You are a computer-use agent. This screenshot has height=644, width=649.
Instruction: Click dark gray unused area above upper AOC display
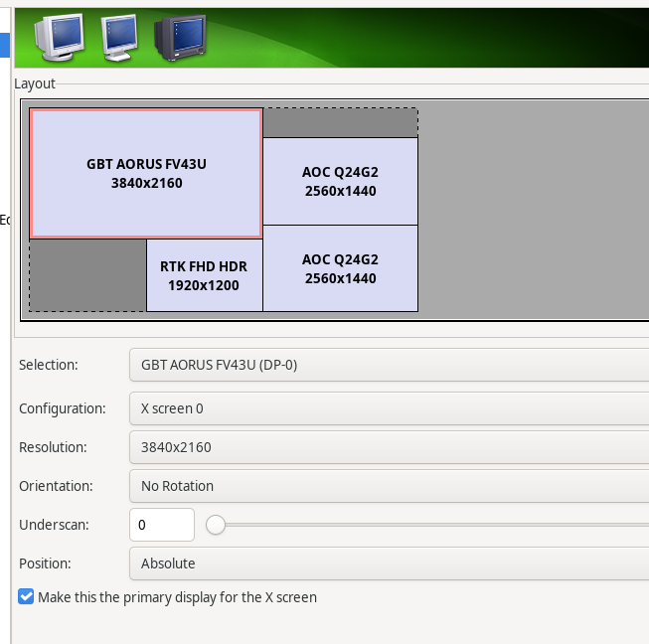pos(340,123)
